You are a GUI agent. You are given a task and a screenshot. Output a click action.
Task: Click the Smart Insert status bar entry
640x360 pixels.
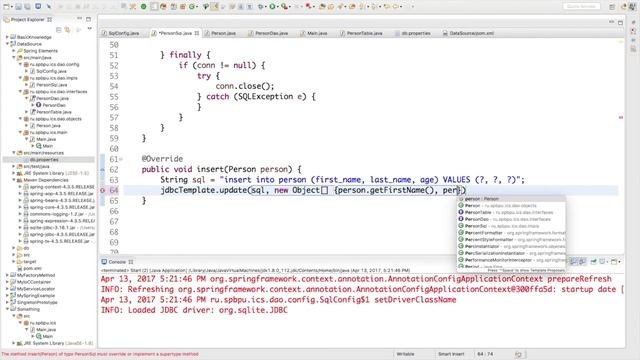pos(451,354)
